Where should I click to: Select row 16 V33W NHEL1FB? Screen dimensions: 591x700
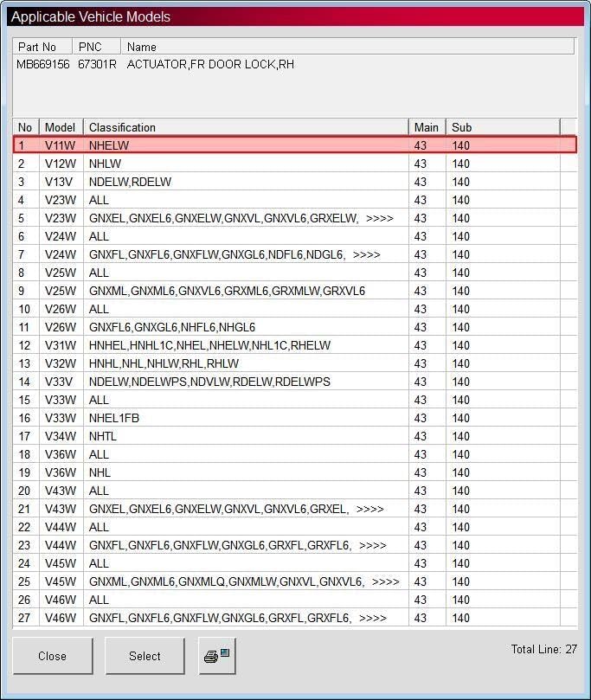[x=295, y=418]
